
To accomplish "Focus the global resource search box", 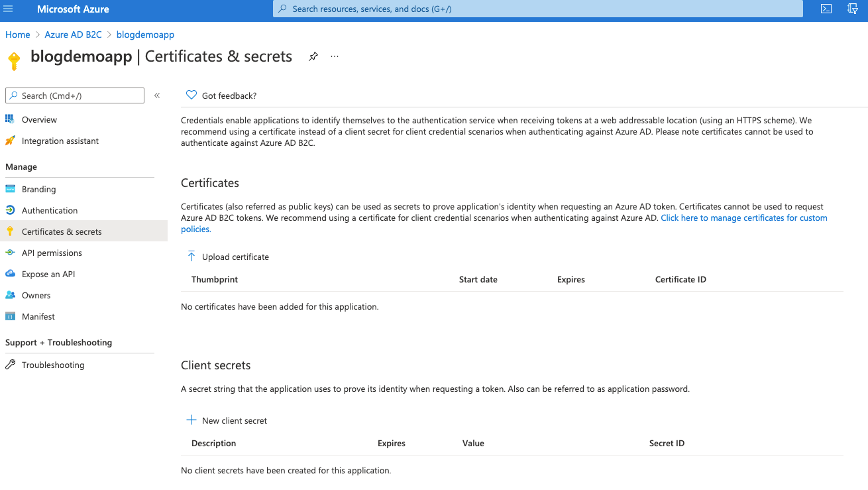I will coord(537,9).
